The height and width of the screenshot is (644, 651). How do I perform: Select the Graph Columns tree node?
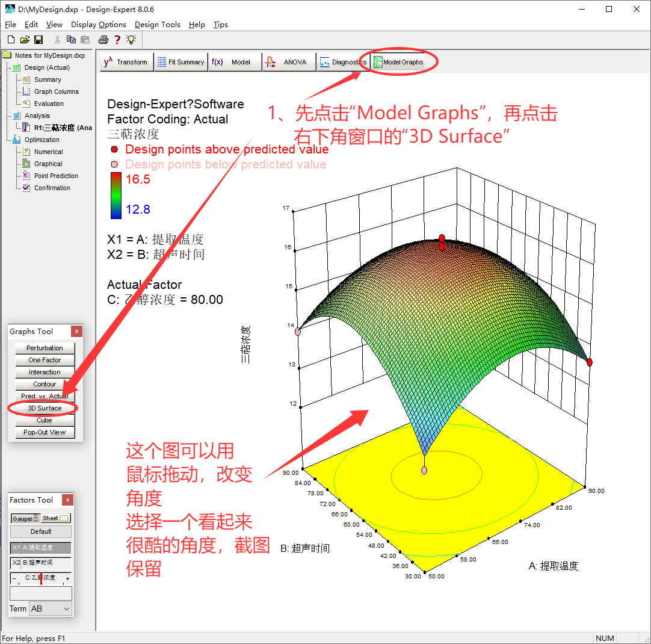pyautogui.click(x=56, y=91)
